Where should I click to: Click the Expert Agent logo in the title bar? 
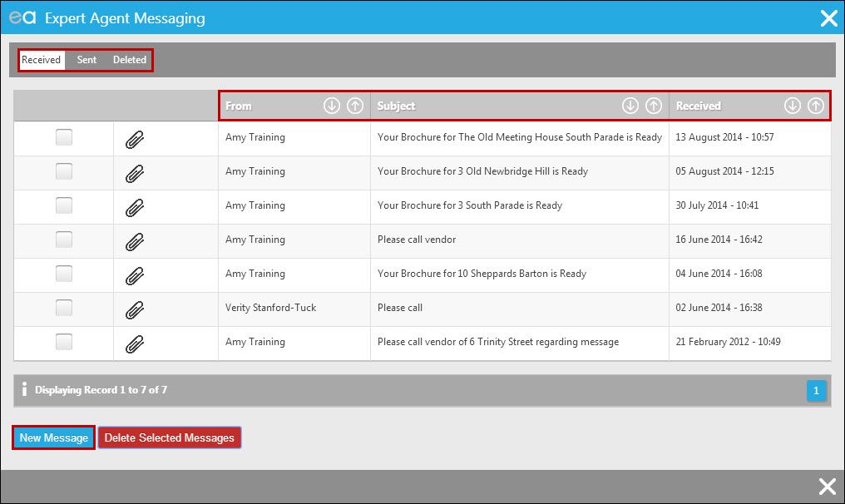click(x=23, y=17)
